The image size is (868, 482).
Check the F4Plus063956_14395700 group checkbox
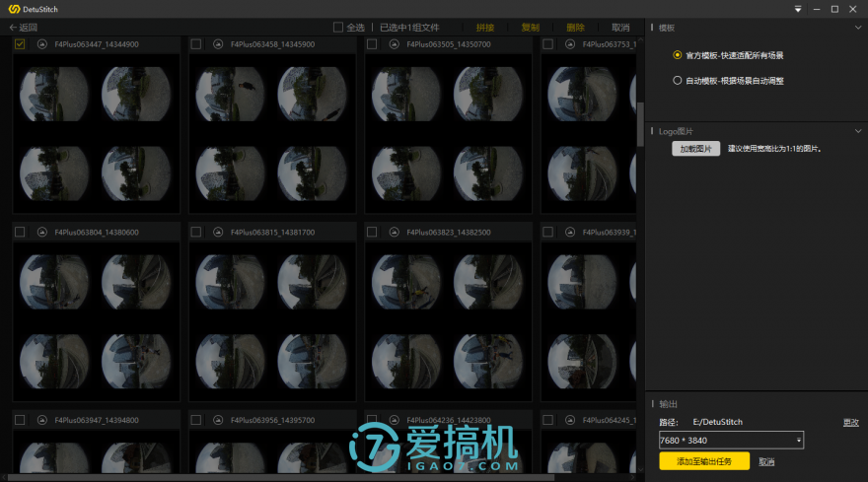point(196,420)
